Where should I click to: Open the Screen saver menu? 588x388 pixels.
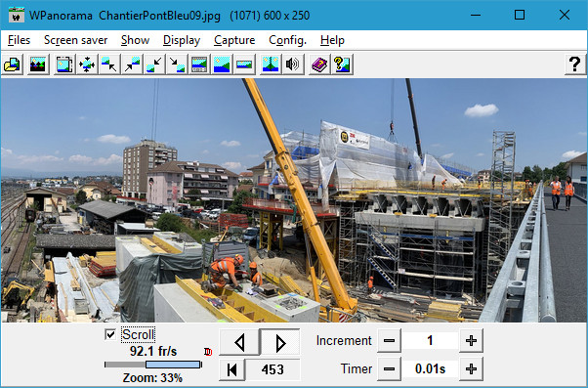76,40
